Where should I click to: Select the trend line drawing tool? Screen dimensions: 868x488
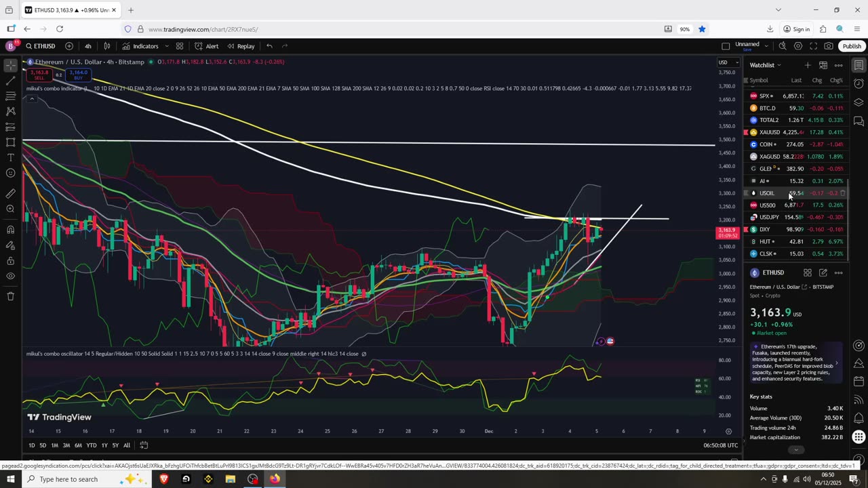pyautogui.click(x=10, y=81)
